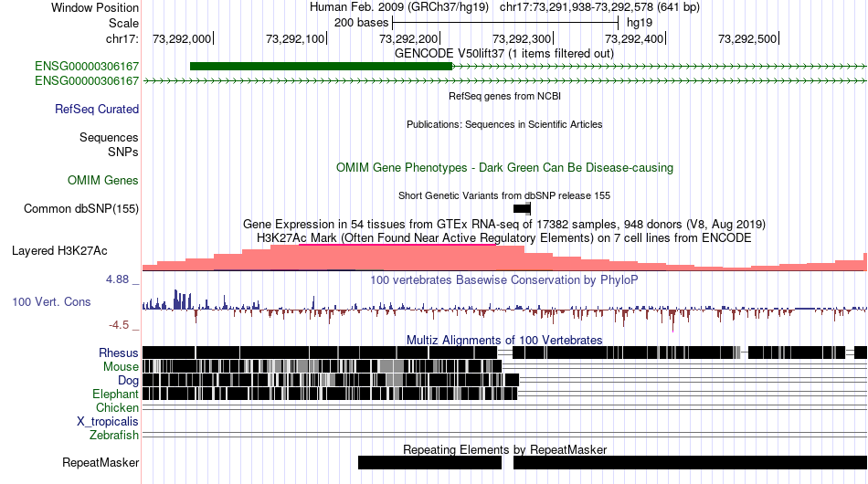Click the 73,292,000 ruler position
Image resolution: width=868 pixels, height=484 pixels.
(183, 38)
